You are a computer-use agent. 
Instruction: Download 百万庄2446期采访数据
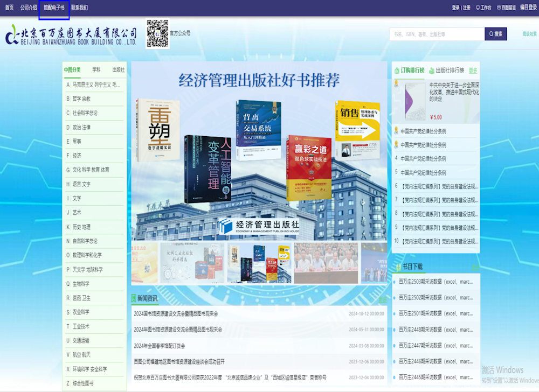click(436, 361)
